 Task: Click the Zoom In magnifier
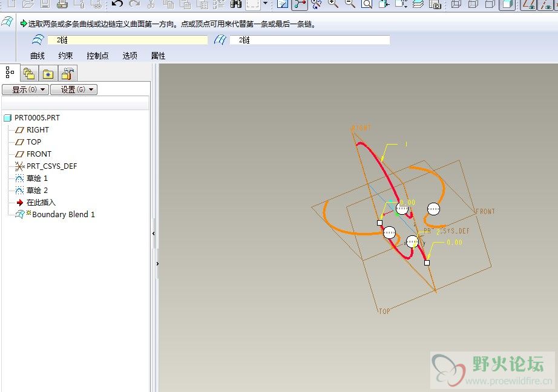coord(333,4)
